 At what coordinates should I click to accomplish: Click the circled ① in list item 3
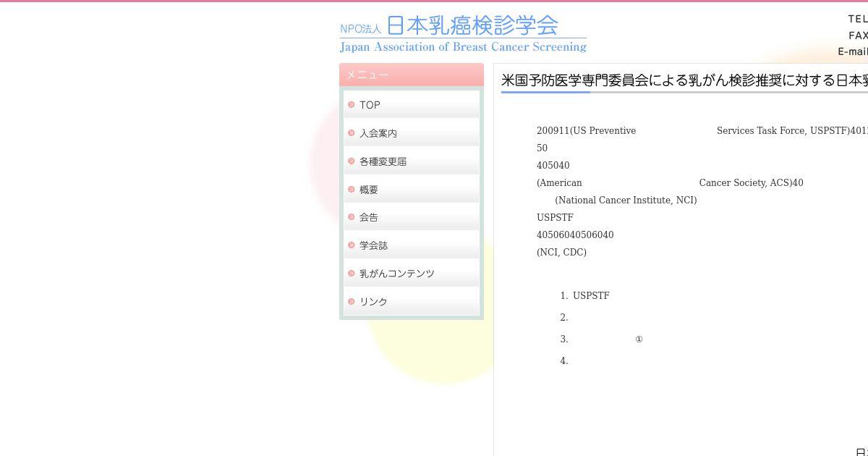[x=639, y=339]
